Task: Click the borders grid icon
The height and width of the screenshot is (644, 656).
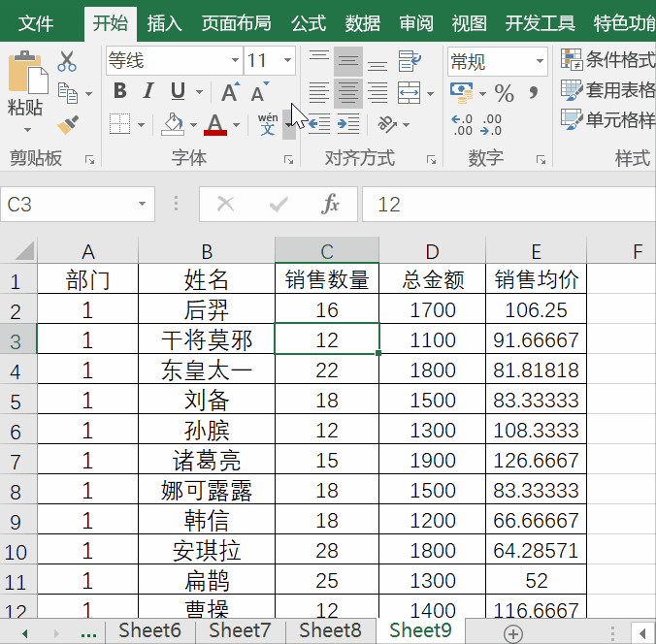Action: (x=119, y=124)
